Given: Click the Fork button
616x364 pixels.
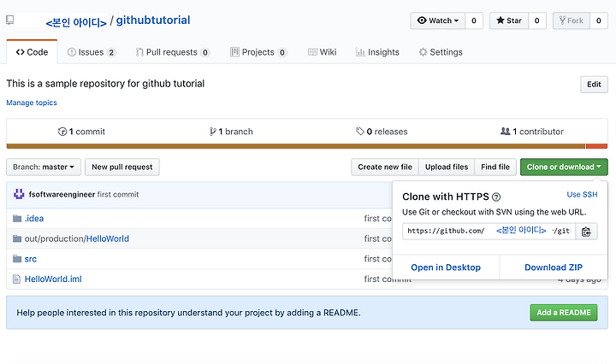Looking at the screenshot, I should coord(572,21).
